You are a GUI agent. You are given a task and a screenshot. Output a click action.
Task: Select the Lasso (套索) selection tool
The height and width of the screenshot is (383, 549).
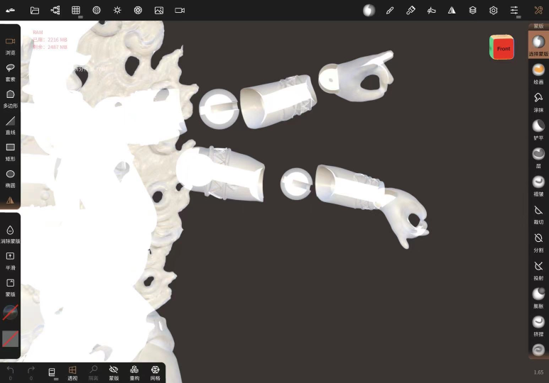10,72
